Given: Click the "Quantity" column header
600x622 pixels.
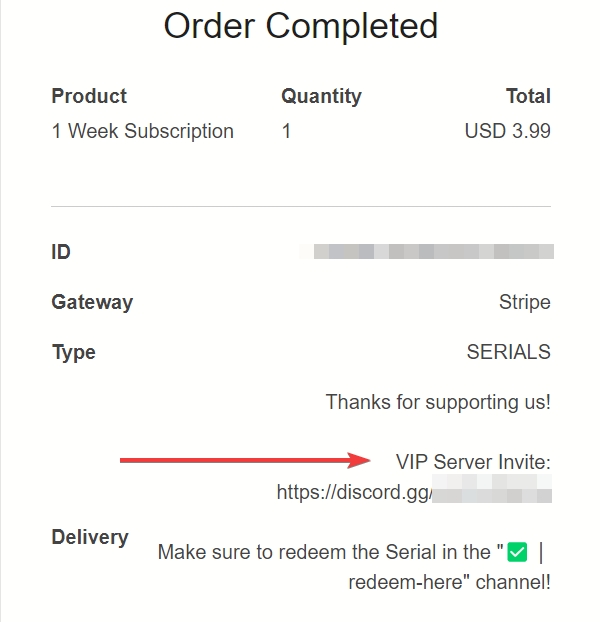Looking at the screenshot, I should 321,96.
